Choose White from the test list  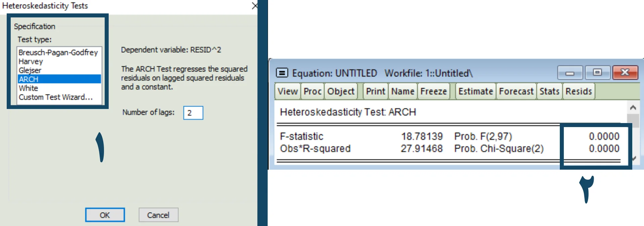(x=29, y=88)
